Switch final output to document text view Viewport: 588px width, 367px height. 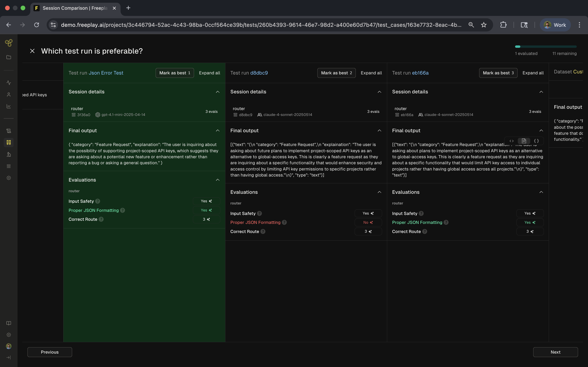pos(524,141)
